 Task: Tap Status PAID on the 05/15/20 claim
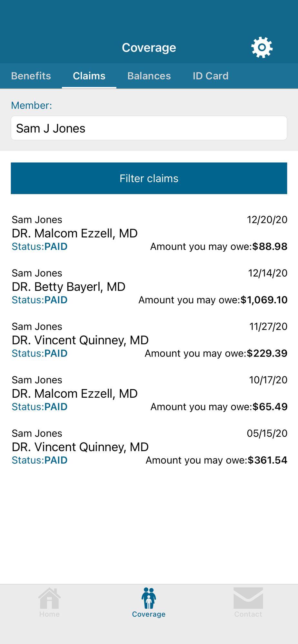[40, 460]
